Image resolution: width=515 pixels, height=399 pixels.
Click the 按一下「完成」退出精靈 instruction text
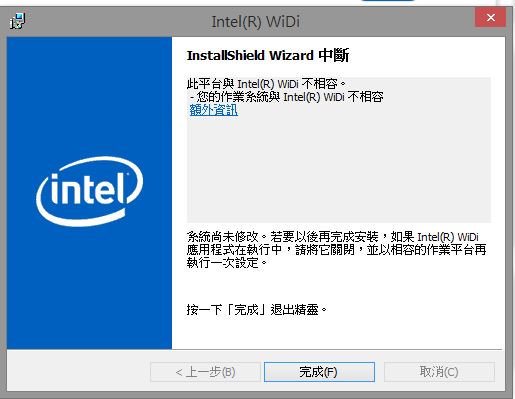click(x=257, y=310)
